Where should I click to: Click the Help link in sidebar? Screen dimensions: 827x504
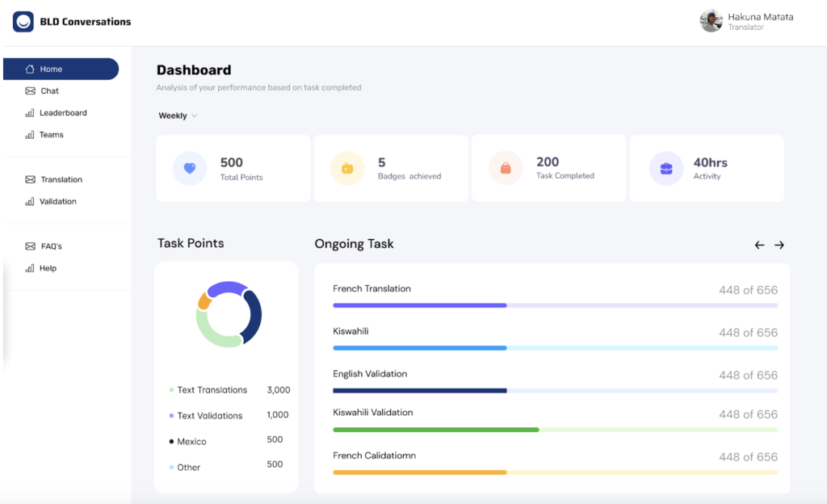coord(48,268)
